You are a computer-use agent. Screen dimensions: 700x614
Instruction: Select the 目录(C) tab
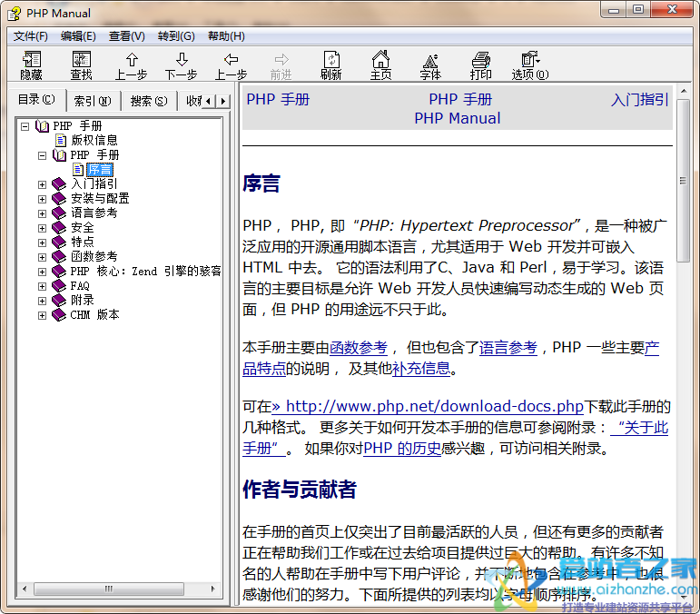(36, 99)
